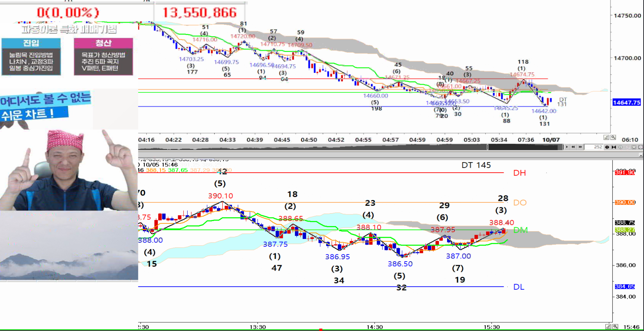The height and width of the screenshot is (331, 644).
Task: Click the webcam video thumbnail of presenter
Action: point(69,170)
